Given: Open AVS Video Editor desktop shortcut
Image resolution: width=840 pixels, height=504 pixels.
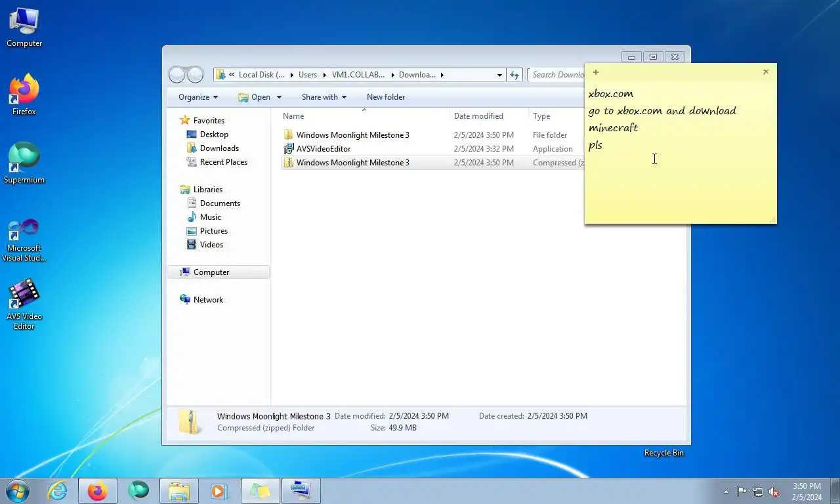Looking at the screenshot, I should point(24,304).
